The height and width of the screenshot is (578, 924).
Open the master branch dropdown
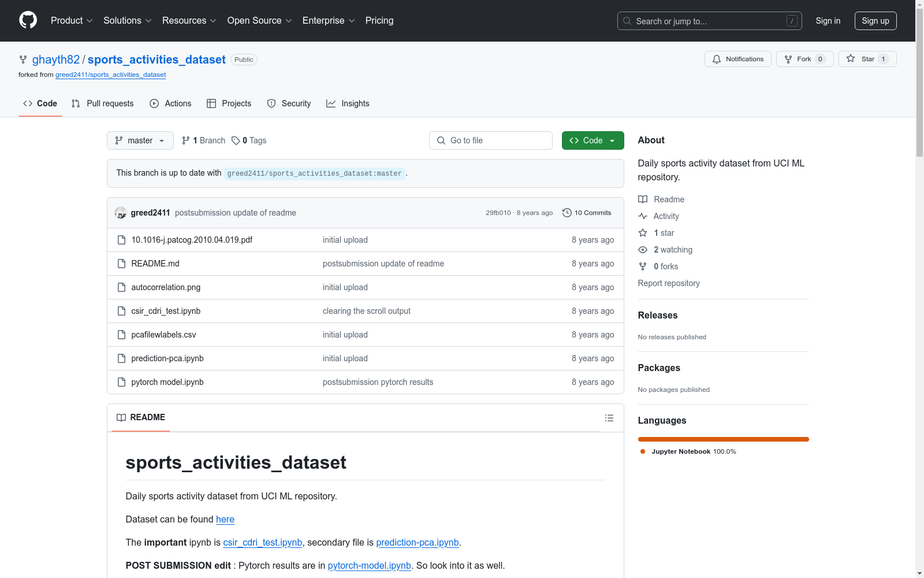click(140, 140)
